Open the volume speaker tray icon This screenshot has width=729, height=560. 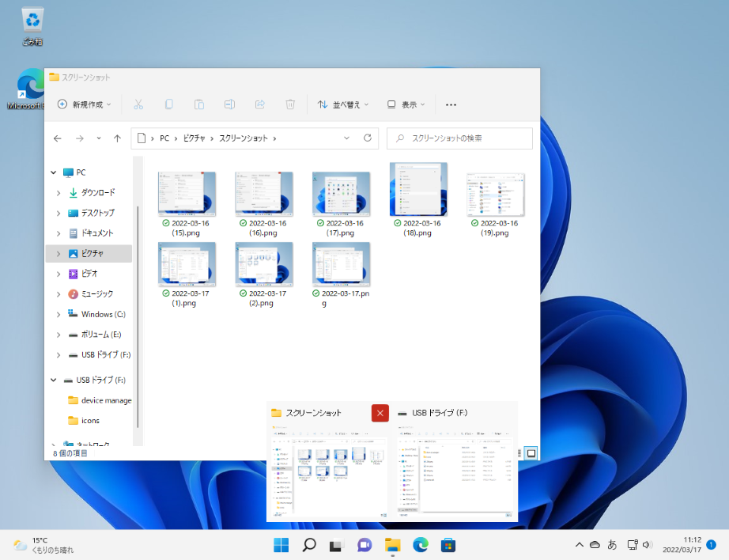coord(648,545)
